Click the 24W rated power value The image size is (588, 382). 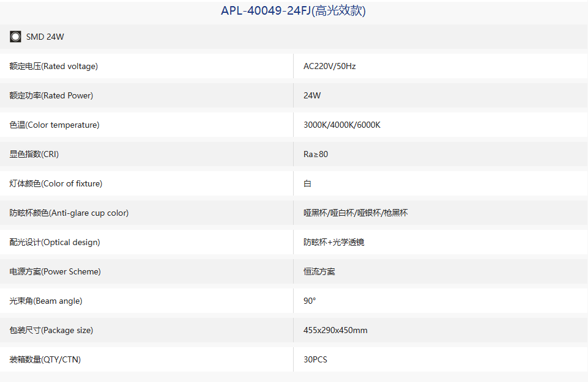(312, 95)
